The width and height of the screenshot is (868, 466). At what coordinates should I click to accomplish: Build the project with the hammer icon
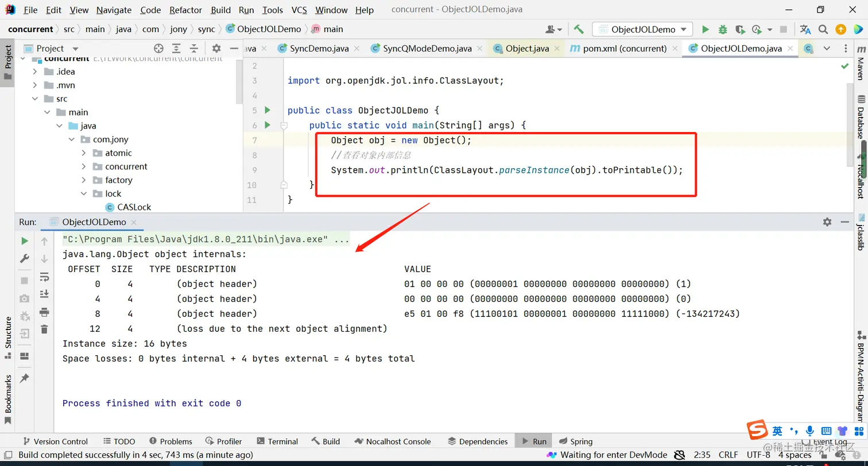(579, 29)
